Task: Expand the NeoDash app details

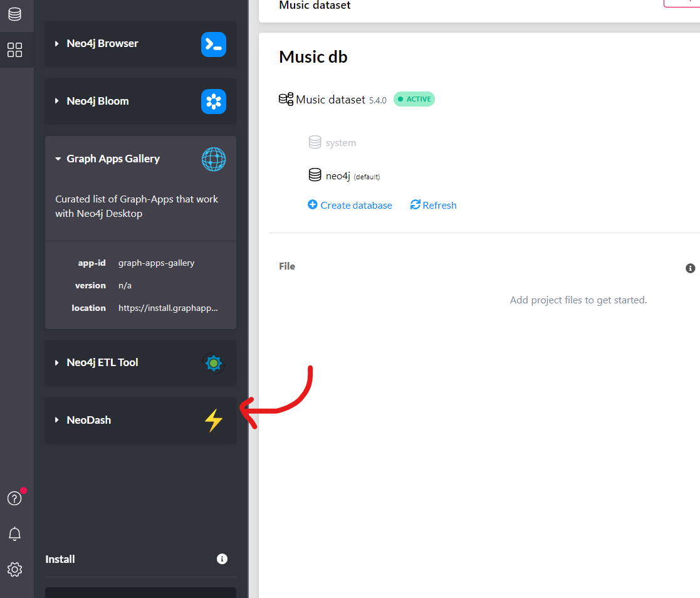Action: point(58,420)
